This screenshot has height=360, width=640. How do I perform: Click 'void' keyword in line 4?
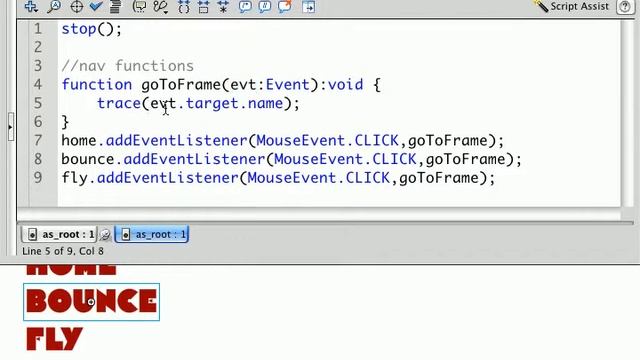click(x=345, y=84)
